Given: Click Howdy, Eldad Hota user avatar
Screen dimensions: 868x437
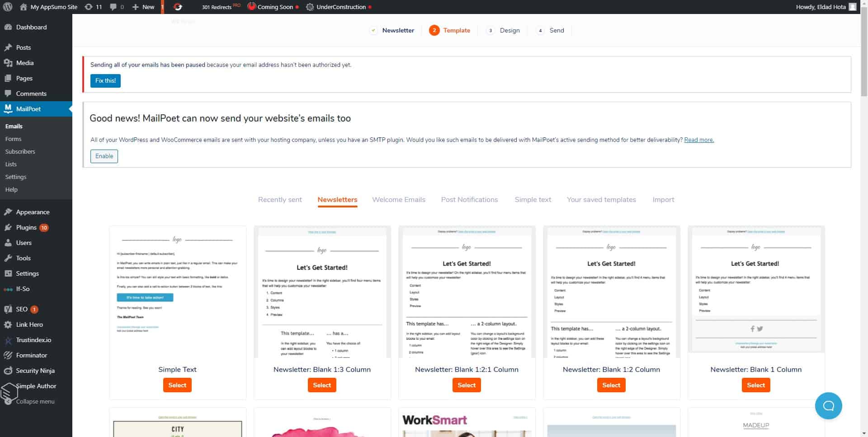Looking at the screenshot, I should [852, 7].
